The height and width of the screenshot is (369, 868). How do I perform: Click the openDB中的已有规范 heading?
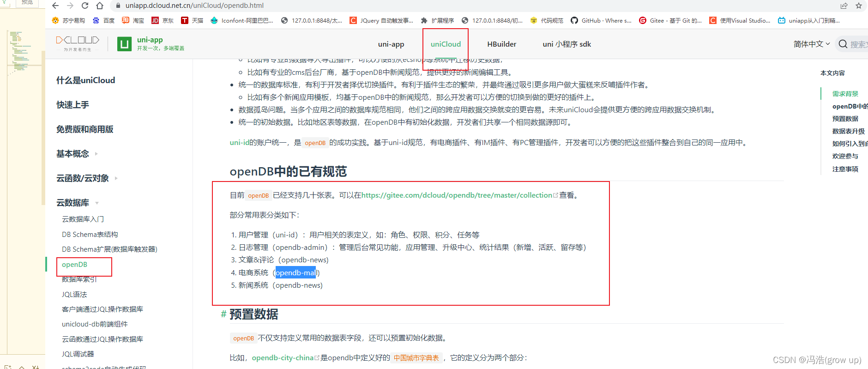288,171
